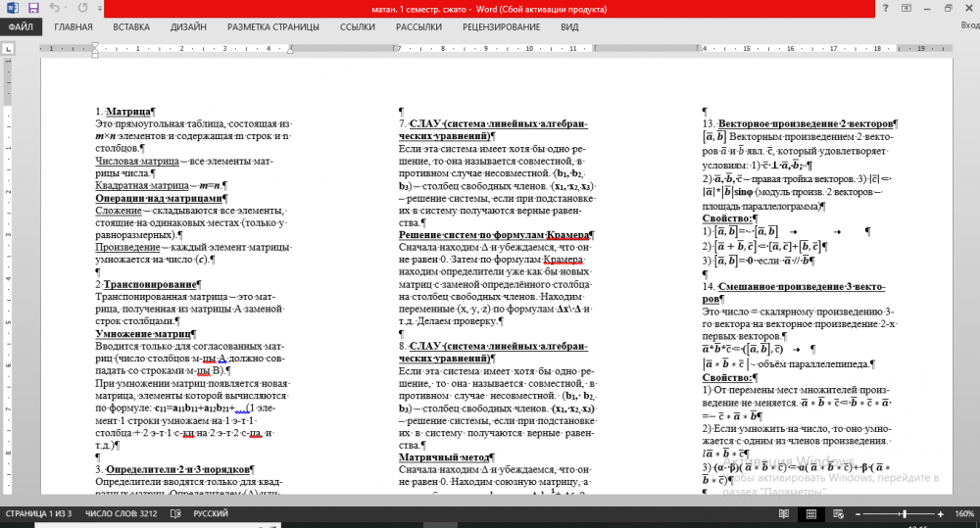This screenshot has width=980, height=528.
Task: Switch to the ГЛАВНАЯ ribbon tab
Action: (73, 26)
